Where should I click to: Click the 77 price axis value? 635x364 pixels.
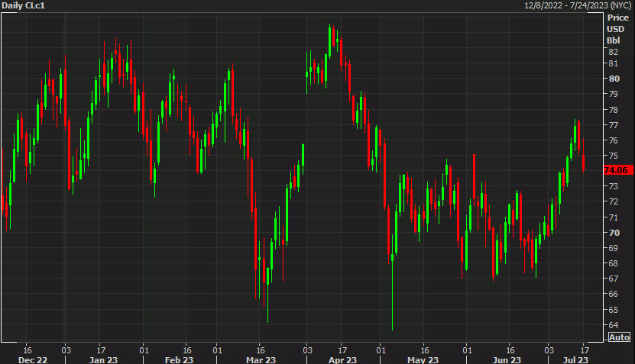pos(613,125)
